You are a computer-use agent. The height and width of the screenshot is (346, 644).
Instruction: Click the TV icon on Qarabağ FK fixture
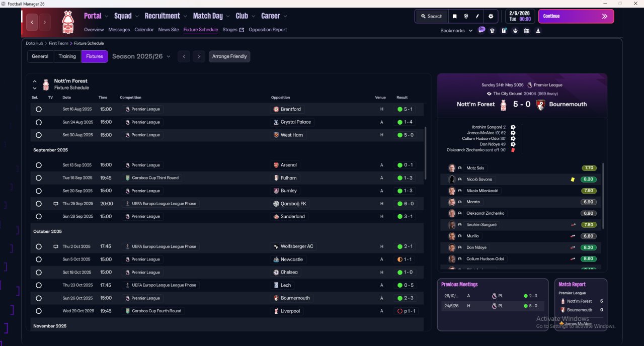click(x=56, y=204)
